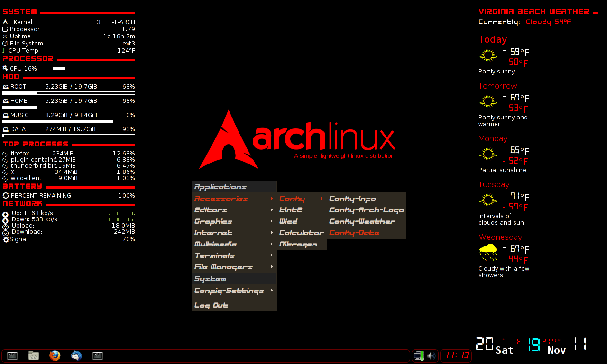607x364 pixels.
Task: Expand the Editors submenu
Action: tap(234, 210)
